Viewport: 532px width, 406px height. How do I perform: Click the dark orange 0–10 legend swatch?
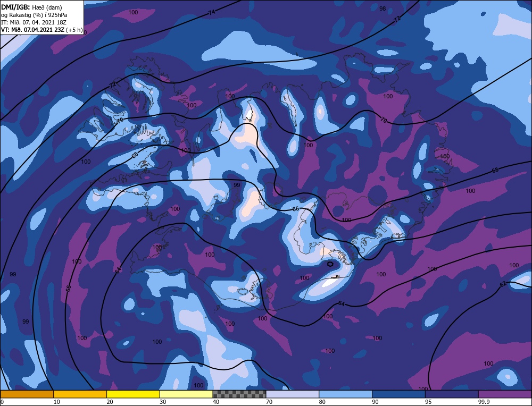pos(27,394)
